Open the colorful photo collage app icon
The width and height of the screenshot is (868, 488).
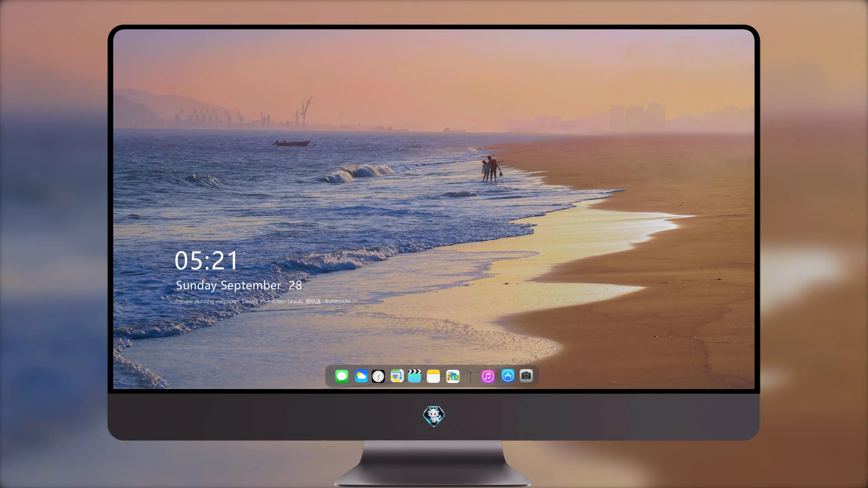[x=453, y=376]
